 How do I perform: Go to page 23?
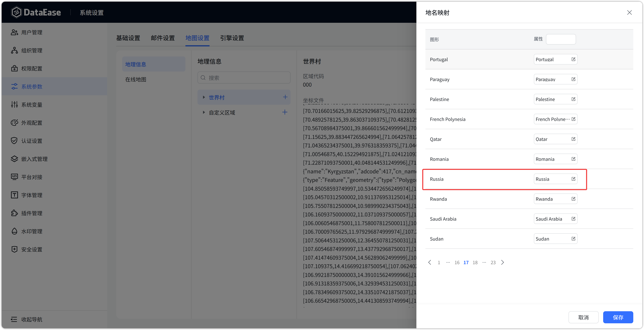493,262
